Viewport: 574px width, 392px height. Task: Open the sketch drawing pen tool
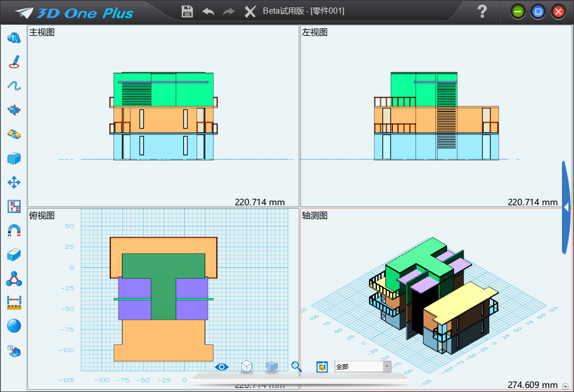(x=14, y=62)
